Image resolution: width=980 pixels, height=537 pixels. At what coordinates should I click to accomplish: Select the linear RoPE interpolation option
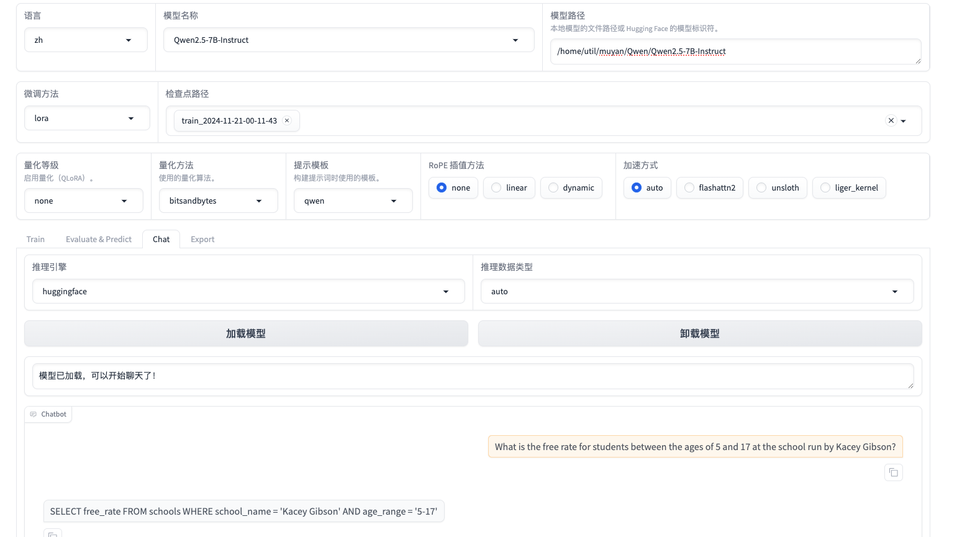496,187
